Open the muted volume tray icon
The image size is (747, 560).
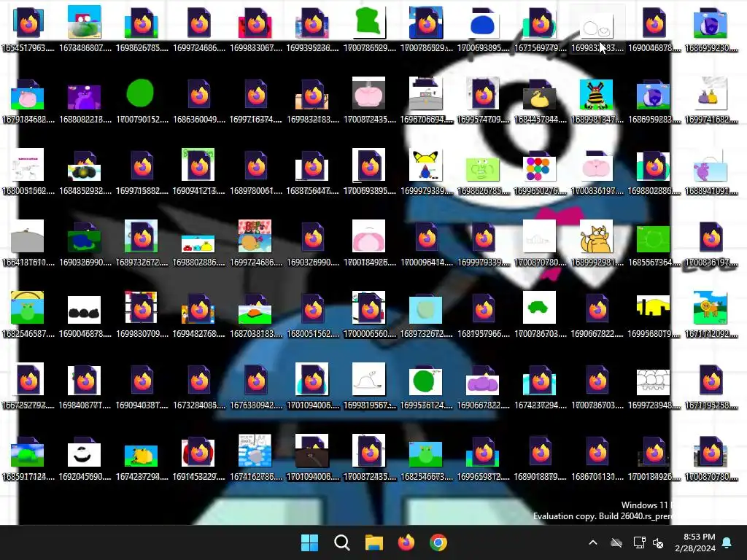658,542
